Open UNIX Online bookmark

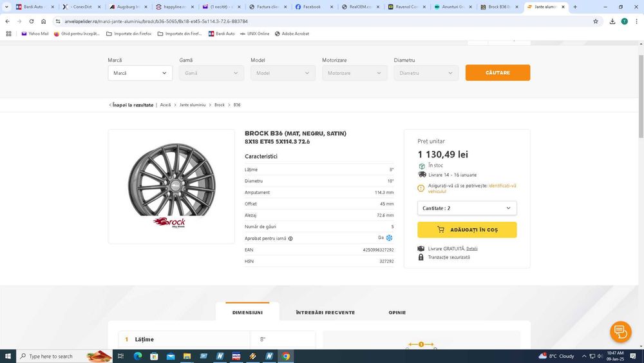(254, 34)
